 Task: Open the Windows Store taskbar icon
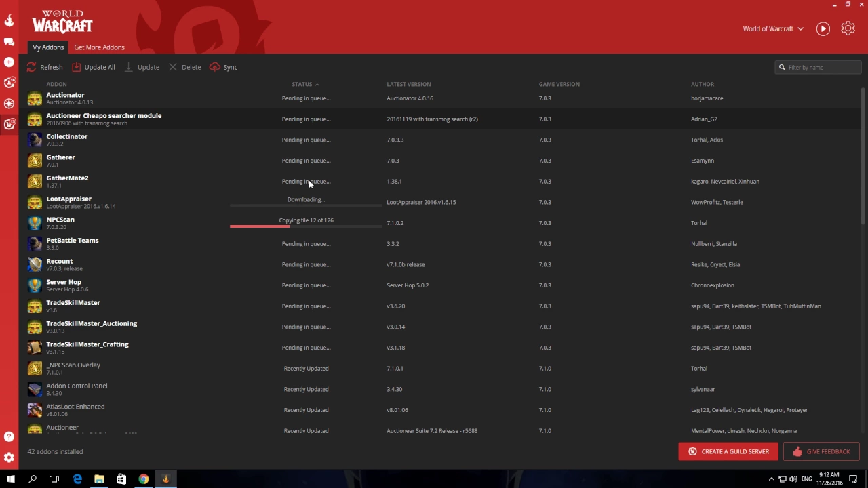point(121,479)
